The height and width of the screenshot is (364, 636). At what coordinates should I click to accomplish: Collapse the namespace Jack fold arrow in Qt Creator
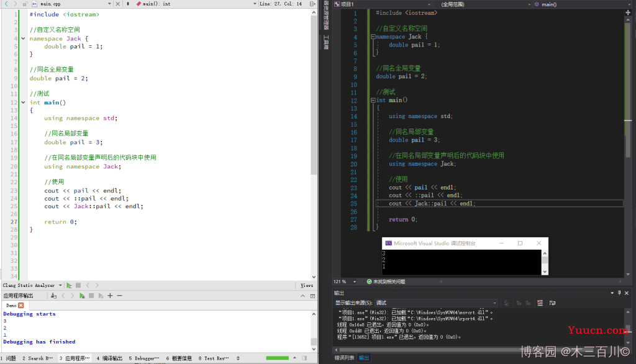23,39
